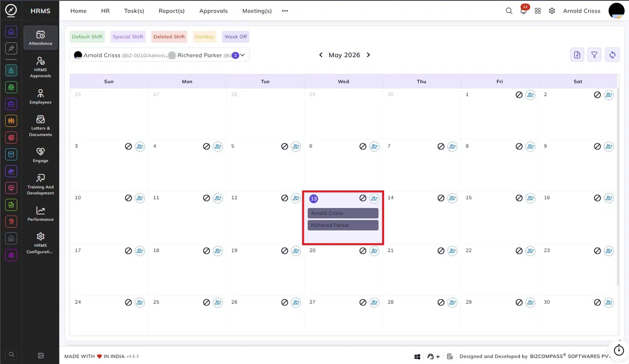Click Arnold Crisss shift on May 13
629x364 pixels.
343,213
